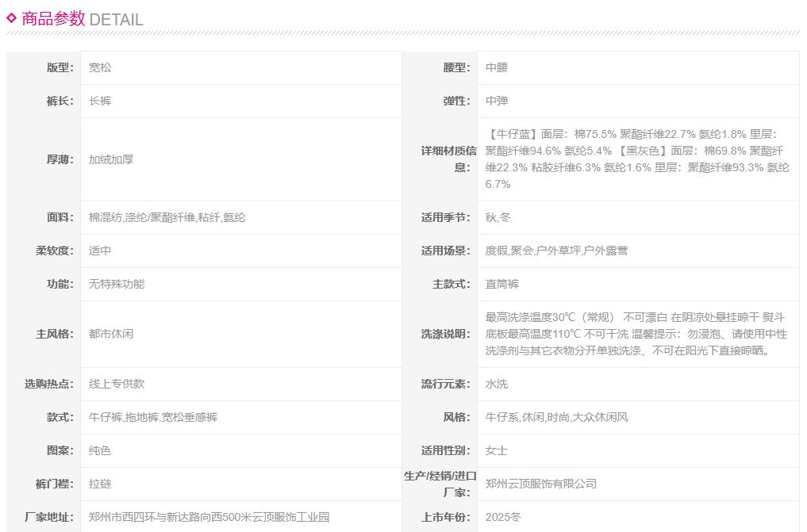Select the 主款式 value 直筒裤
Screen dimensions: 807x532
[502, 284]
